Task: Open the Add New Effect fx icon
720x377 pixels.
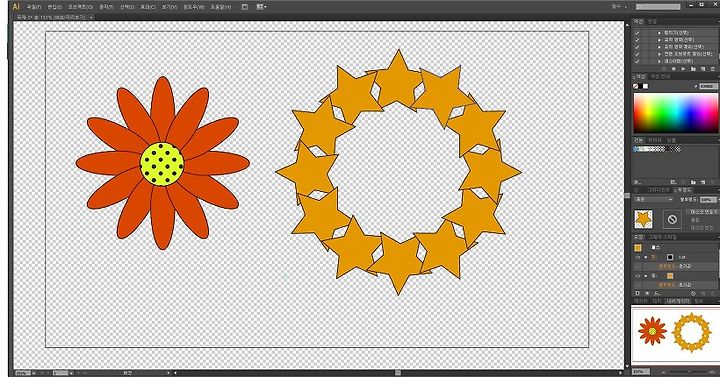Action: [657, 293]
